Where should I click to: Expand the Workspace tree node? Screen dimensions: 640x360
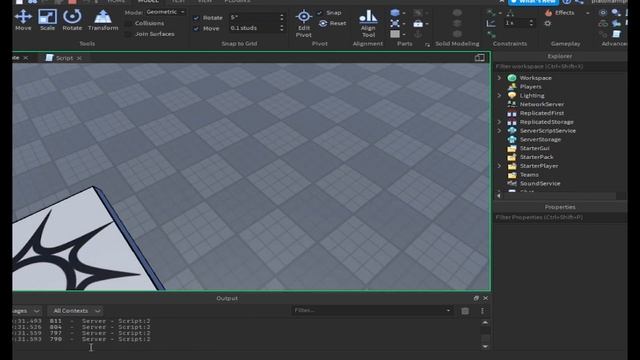click(x=499, y=78)
